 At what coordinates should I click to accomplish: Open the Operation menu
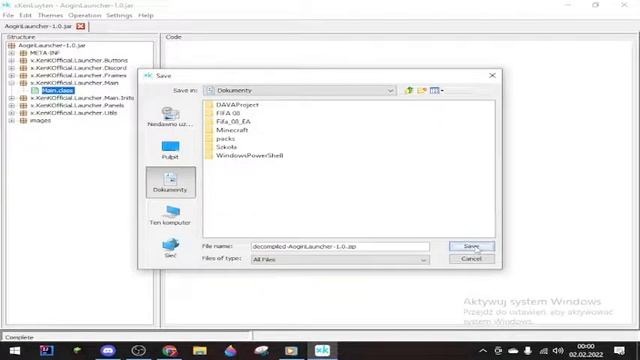pyautogui.click(x=84, y=15)
